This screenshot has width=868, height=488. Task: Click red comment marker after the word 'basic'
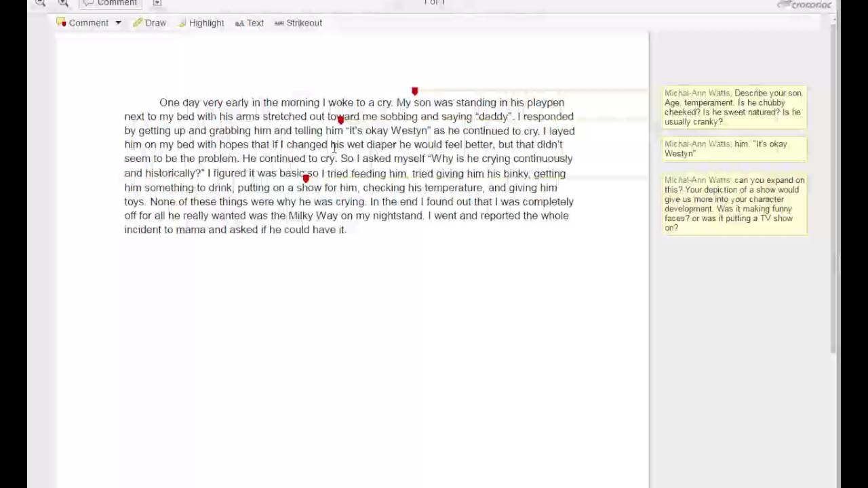(306, 178)
